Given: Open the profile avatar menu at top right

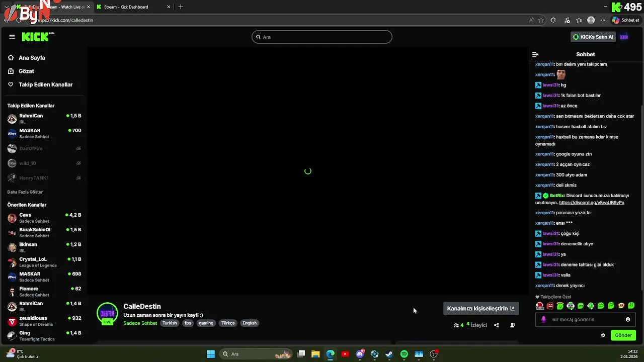Looking at the screenshot, I should (624, 37).
